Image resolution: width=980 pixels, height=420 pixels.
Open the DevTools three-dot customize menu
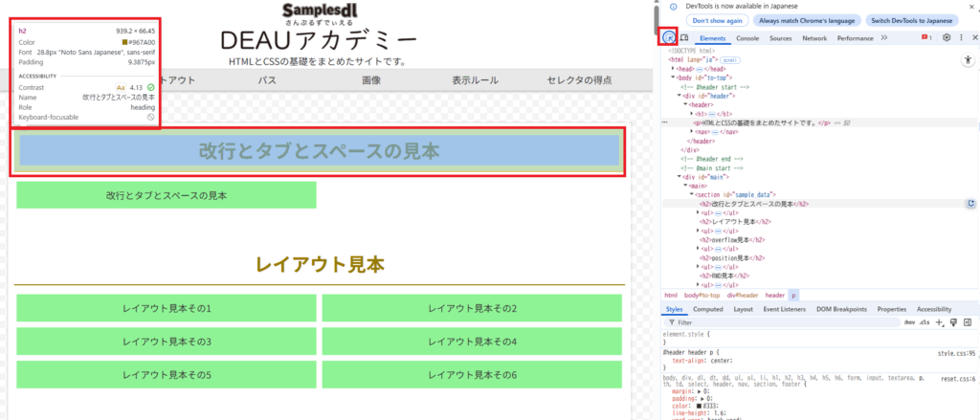961,37
